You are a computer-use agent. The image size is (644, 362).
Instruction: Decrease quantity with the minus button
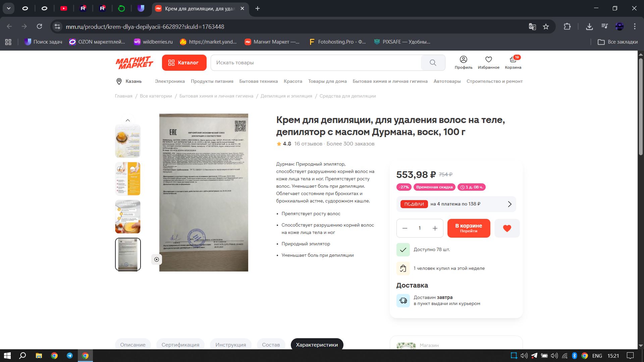[405, 228]
